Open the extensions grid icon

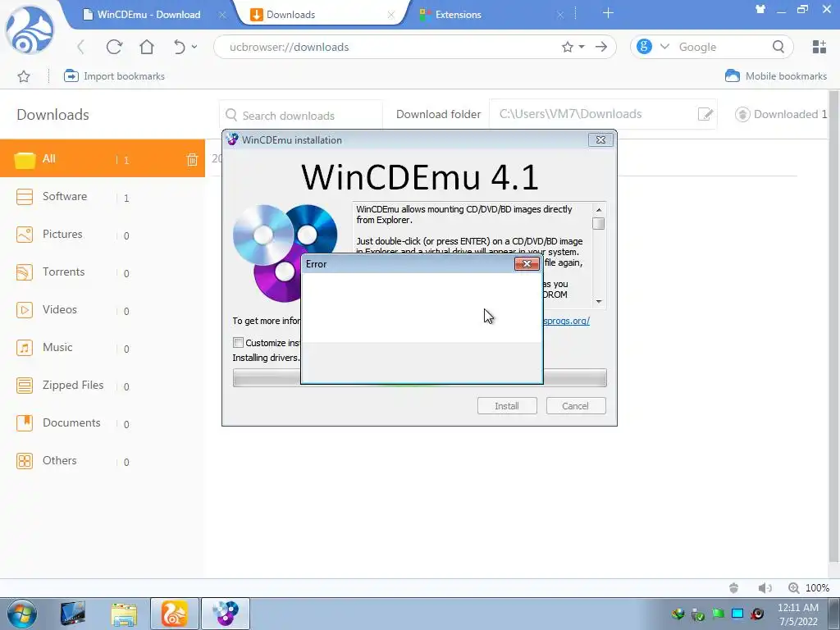click(x=819, y=47)
